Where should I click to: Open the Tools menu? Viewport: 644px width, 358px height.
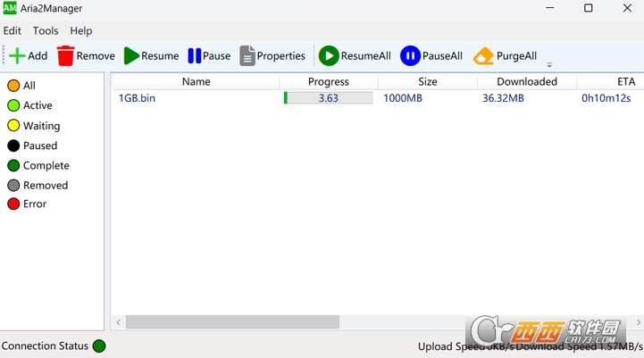click(x=46, y=30)
